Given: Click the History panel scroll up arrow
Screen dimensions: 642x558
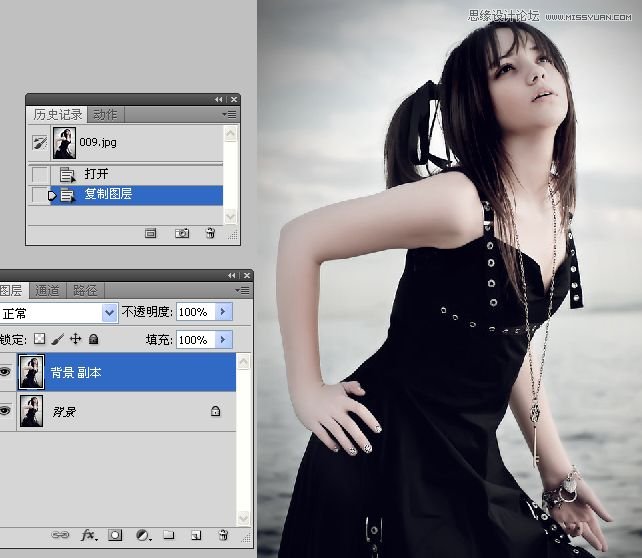Looking at the screenshot, I should (231, 134).
